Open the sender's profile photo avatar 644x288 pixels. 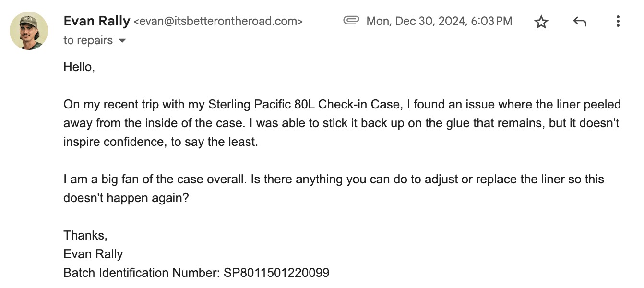click(x=29, y=31)
